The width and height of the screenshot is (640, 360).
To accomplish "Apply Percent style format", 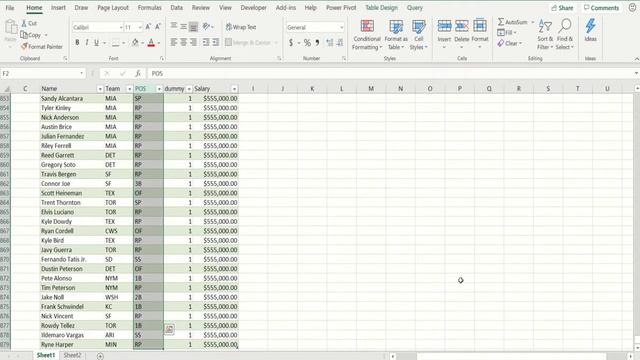I will click(307, 42).
